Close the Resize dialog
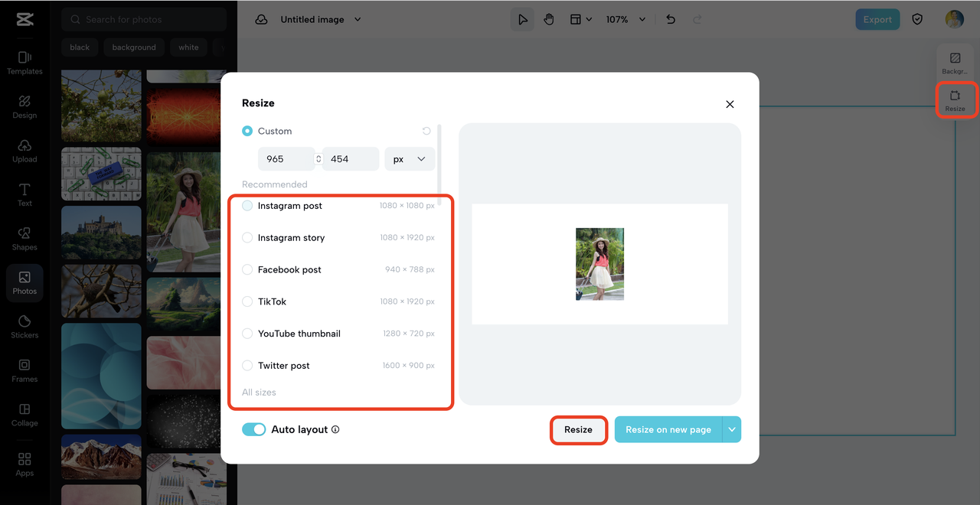 pos(730,104)
